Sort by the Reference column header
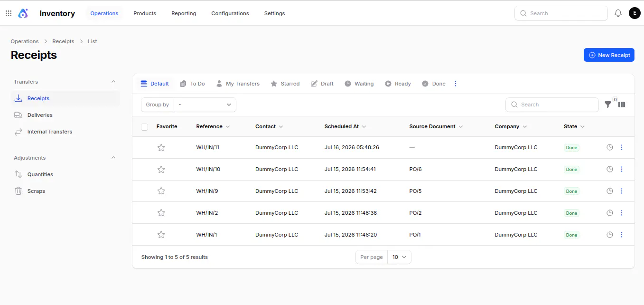The height and width of the screenshot is (305, 644). tap(213, 126)
